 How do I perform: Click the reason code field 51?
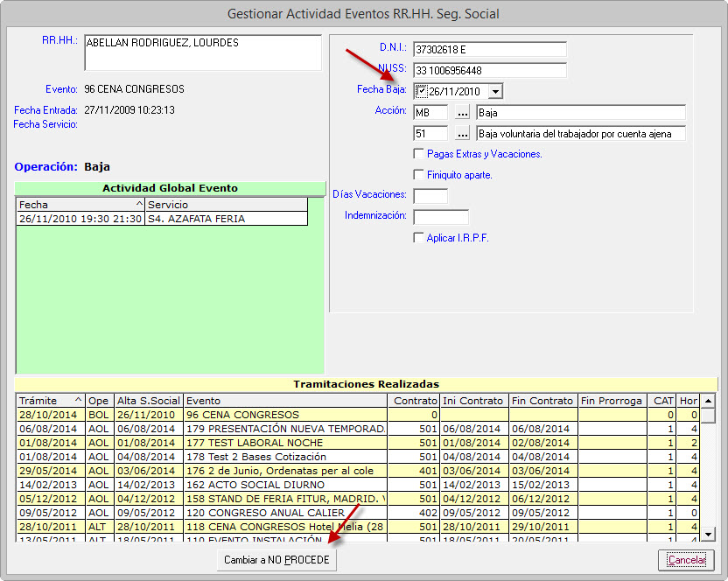[430, 134]
